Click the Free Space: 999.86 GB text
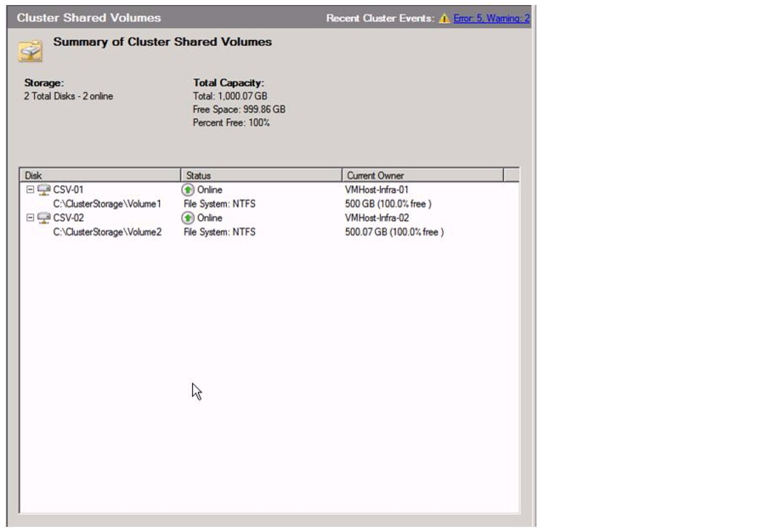 [x=239, y=110]
